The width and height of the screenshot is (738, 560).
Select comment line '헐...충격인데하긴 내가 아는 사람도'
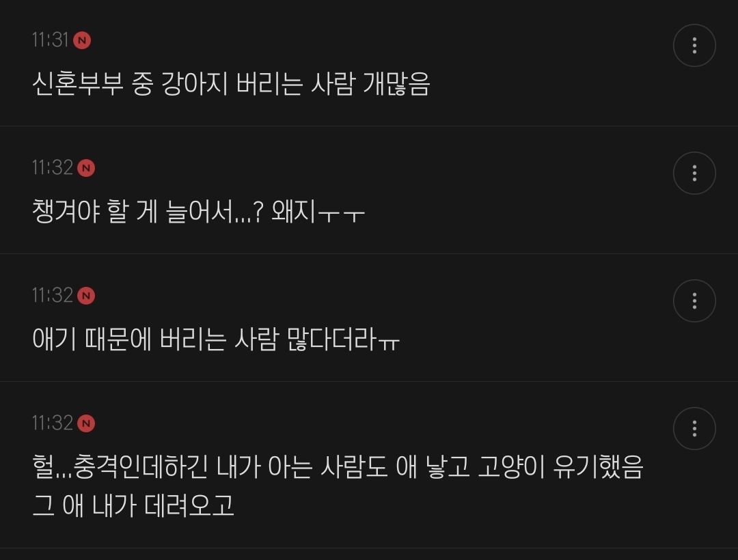[210, 467]
